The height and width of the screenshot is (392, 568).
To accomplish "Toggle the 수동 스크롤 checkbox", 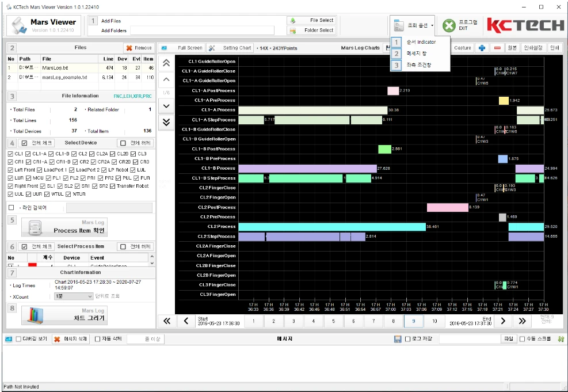I will point(522,339).
